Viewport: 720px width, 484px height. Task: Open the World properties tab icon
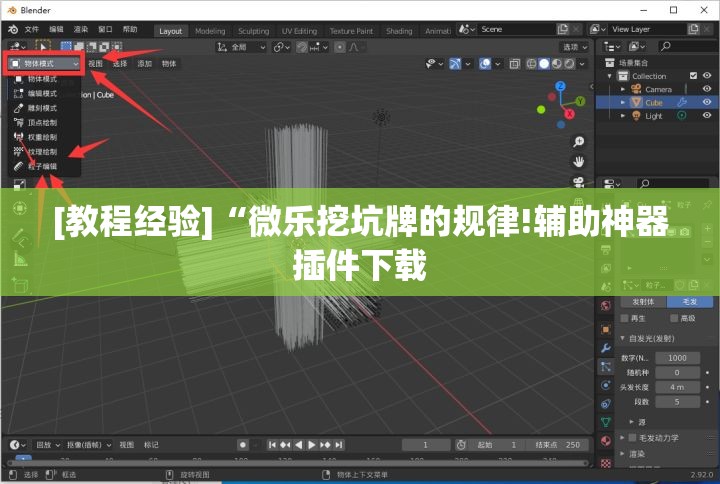click(606, 306)
